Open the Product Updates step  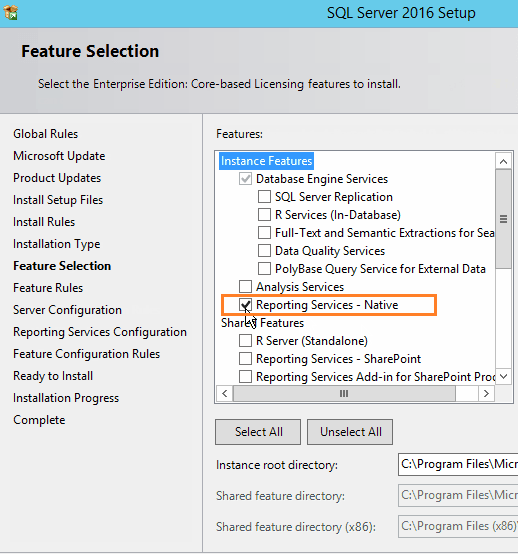(57, 178)
